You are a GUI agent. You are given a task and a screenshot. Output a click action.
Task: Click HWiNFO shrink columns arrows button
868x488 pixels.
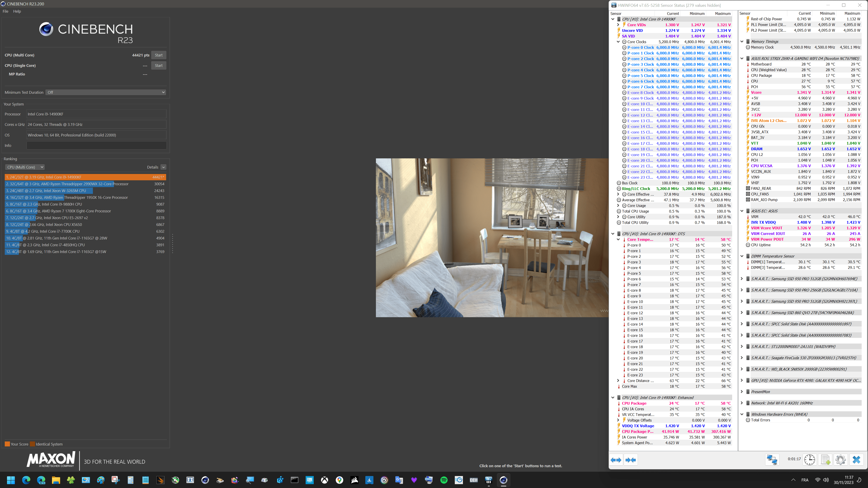pyautogui.click(x=630, y=460)
